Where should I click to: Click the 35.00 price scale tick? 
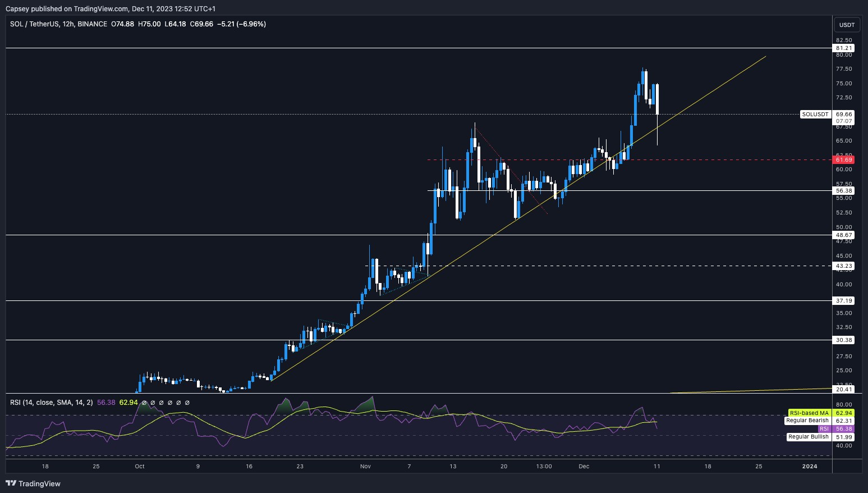click(844, 313)
